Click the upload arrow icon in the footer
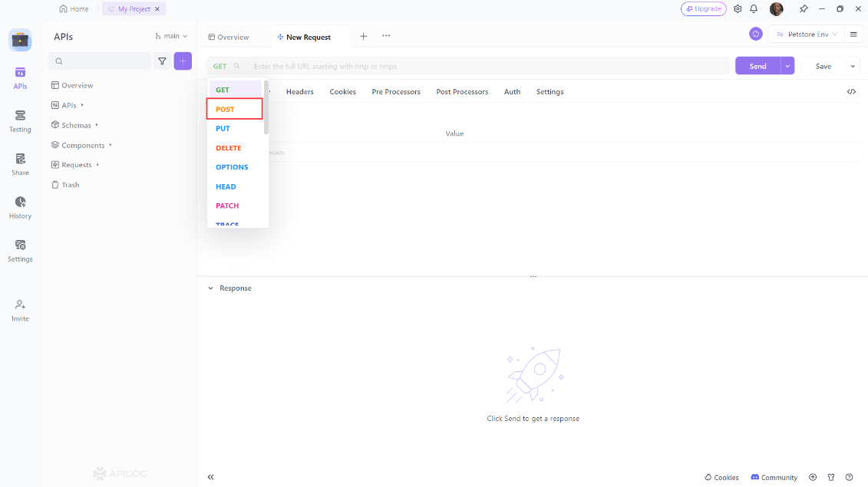The width and height of the screenshot is (868, 487). (x=813, y=477)
